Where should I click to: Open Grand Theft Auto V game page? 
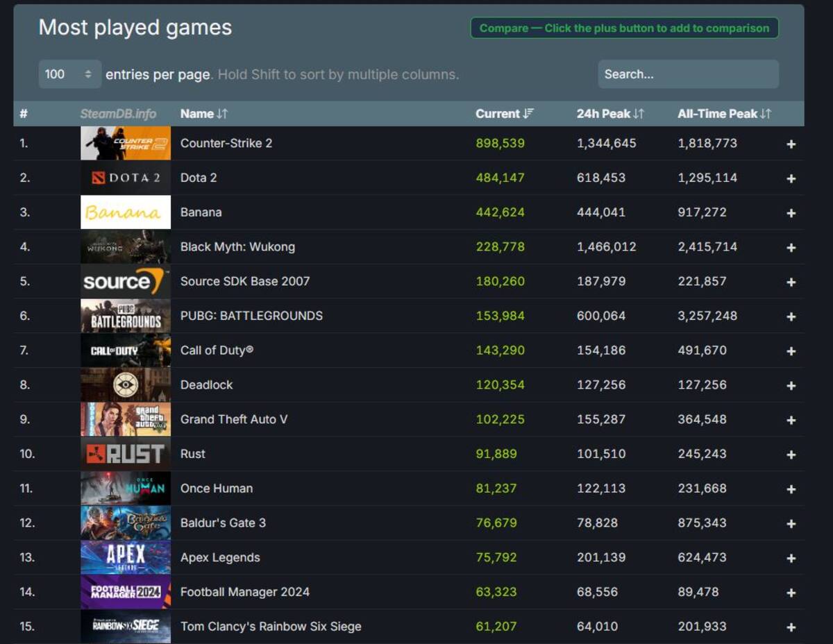[x=234, y=419]
